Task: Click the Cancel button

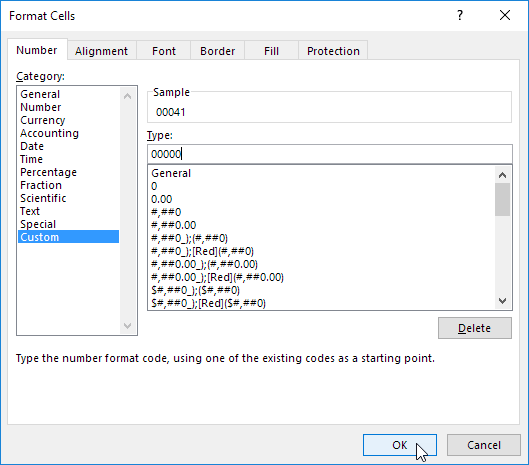Action: tap(484, 445)
